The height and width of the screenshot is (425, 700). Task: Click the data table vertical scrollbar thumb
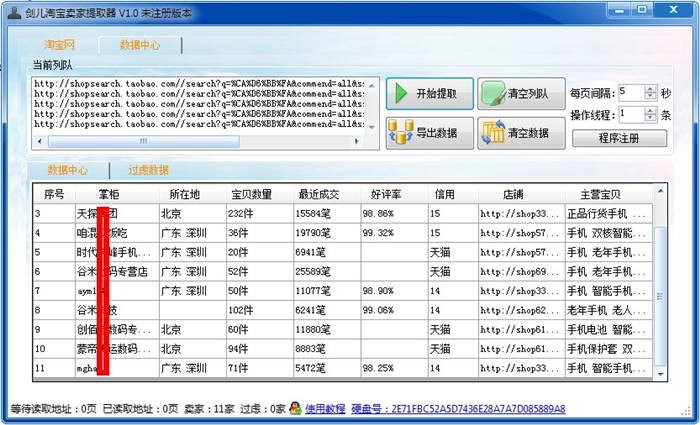click(660, 296)
